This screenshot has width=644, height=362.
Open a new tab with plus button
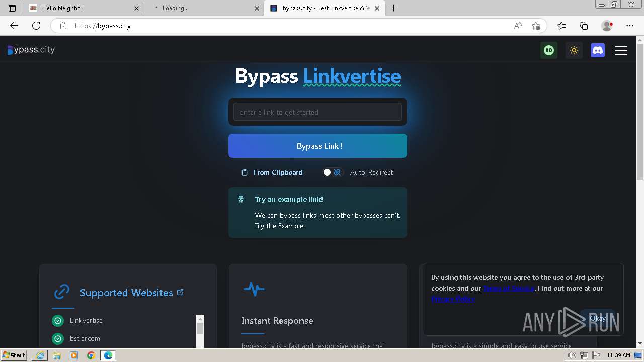coord(393,8)
